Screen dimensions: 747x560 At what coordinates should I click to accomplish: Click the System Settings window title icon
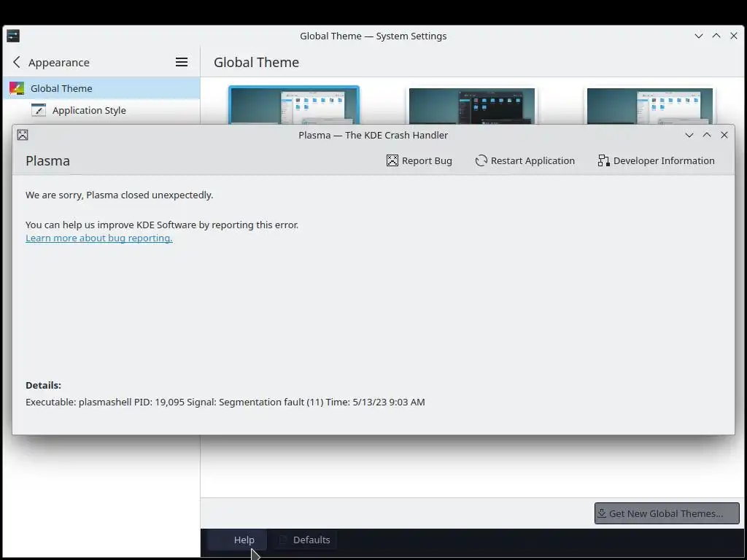click(13, 36)
